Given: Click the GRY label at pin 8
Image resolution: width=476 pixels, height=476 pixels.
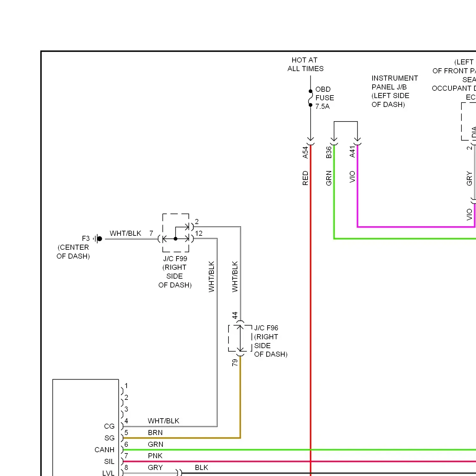Looking at the screenshot, I should [x=155, y=467].
